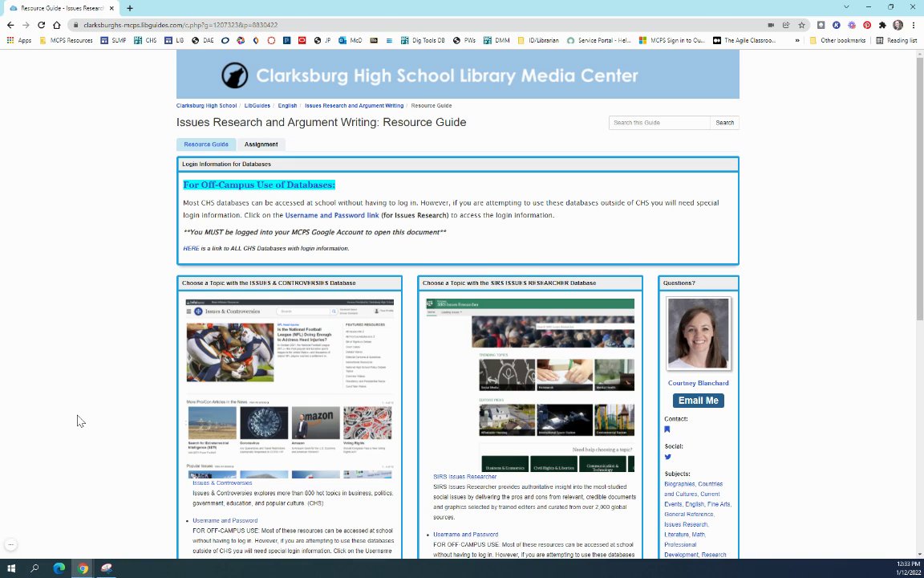Open the Fine Arts subject link
924x578 pixels.
[719, 504]
